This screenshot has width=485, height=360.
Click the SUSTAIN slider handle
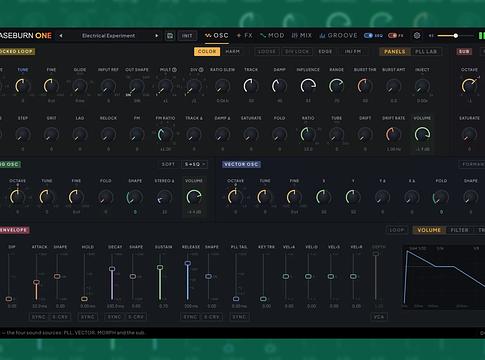[x=160, y=267]
